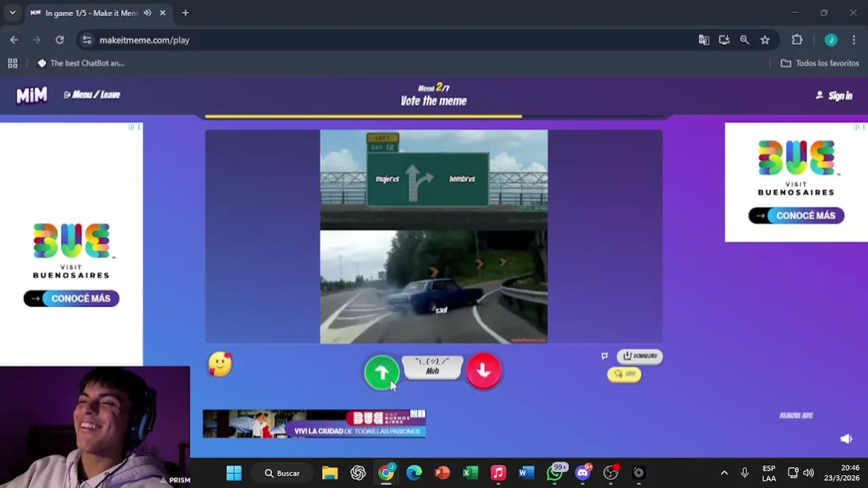The image size is (868, 488).
Task: Open the apps grid shortcut
Action: pos(12,63)
